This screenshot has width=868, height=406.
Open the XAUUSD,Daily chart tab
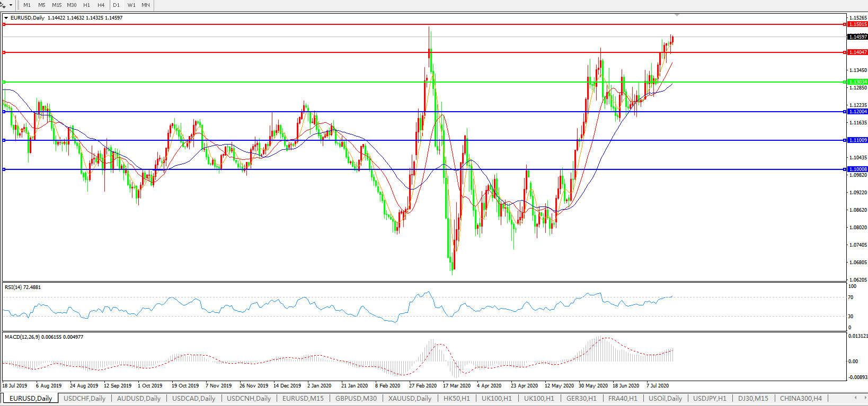[410, 399]
